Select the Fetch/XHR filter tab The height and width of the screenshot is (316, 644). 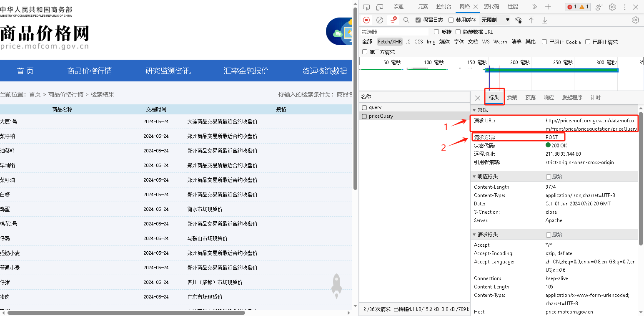(x=389, y=41)
